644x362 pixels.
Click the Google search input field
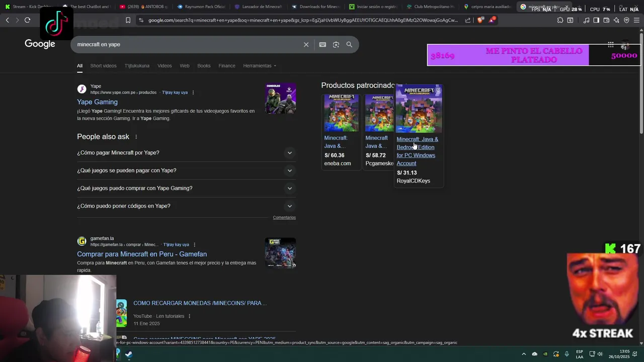pos(186,44)
